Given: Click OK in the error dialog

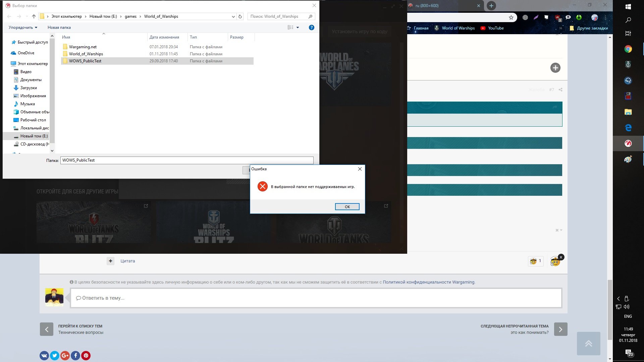Looking at the screenshot, I should [347, 207].
